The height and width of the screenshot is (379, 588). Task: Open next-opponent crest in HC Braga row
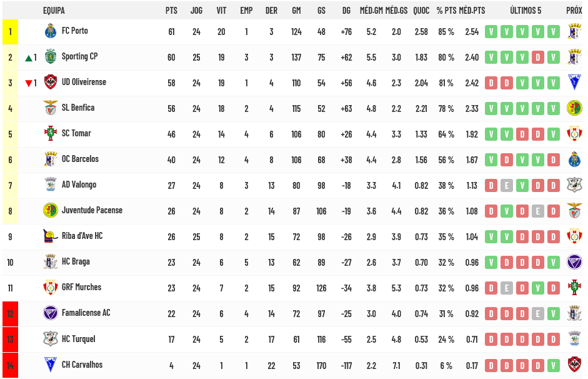[x=574, y=262]
